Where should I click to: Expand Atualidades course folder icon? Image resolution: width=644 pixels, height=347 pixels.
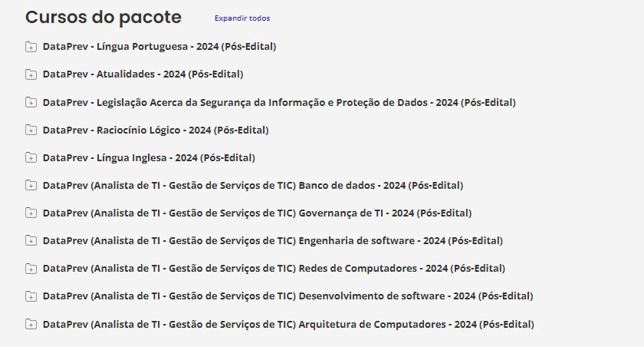[x=31, y=74]
